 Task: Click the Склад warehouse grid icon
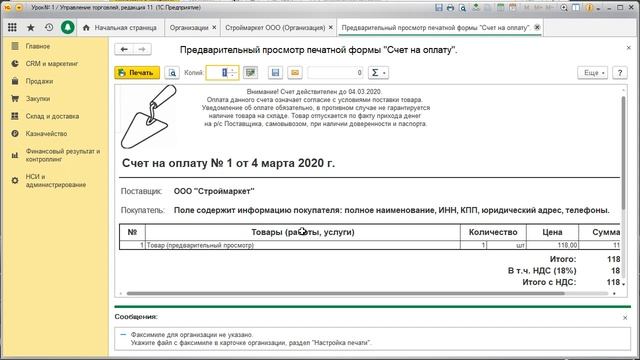(x=15, y=116)
